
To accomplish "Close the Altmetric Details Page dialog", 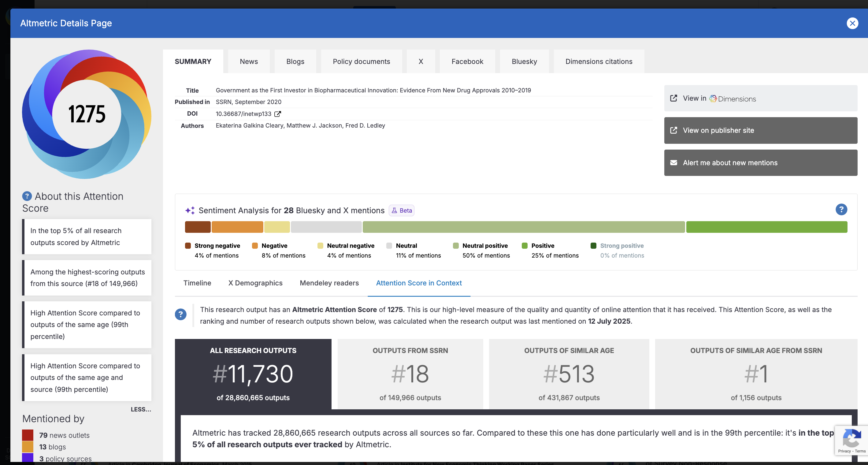I will (x=852, y=23).
